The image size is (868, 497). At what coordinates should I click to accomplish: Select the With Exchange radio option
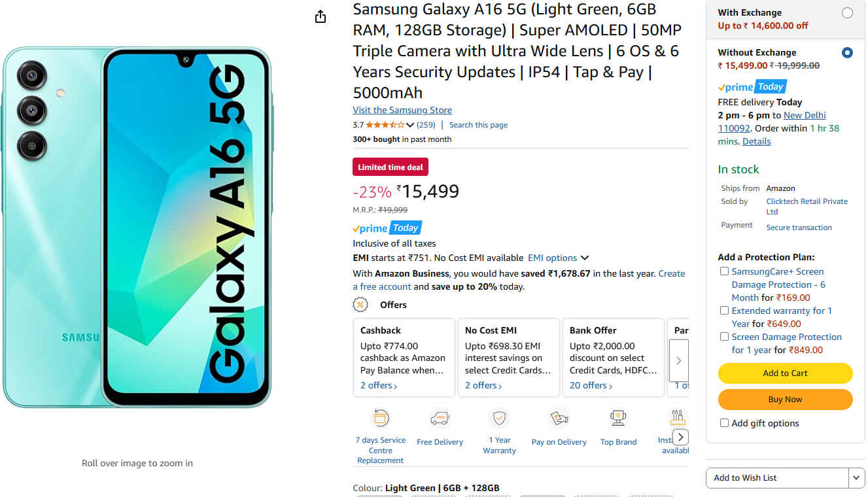point(847,12)
